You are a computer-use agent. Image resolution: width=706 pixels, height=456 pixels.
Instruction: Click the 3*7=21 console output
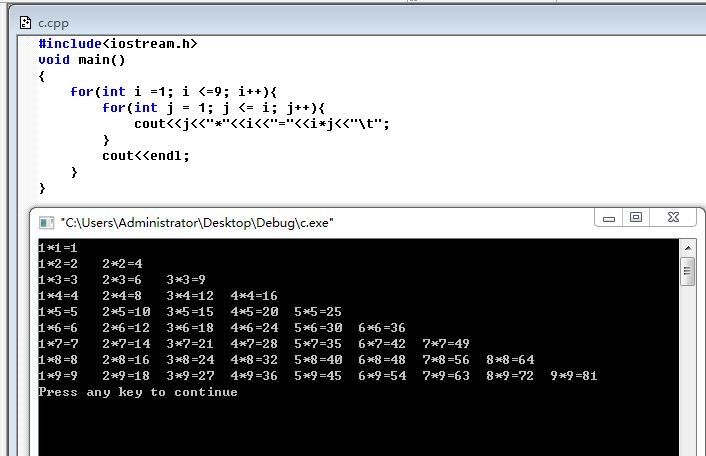(190, 344)
